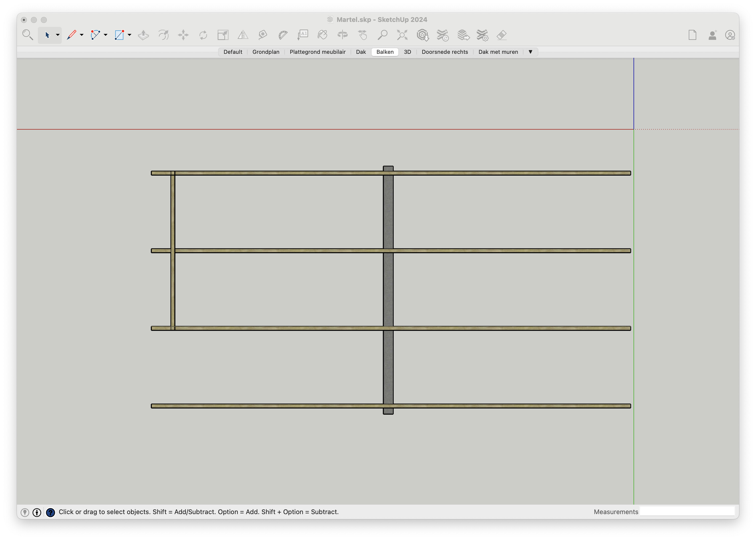Open the Rectangle shape tool dropdown
756x540 pixels.
click(x=129, y=35)
